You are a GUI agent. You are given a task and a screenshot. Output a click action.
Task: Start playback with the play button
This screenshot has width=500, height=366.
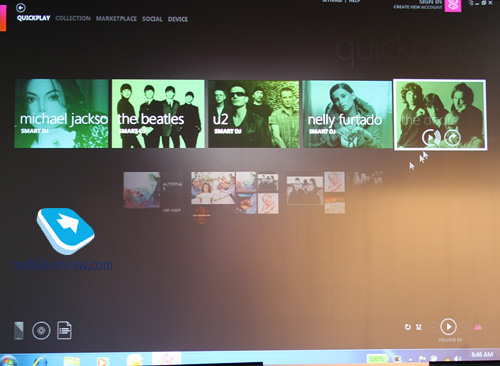point(448,327)
